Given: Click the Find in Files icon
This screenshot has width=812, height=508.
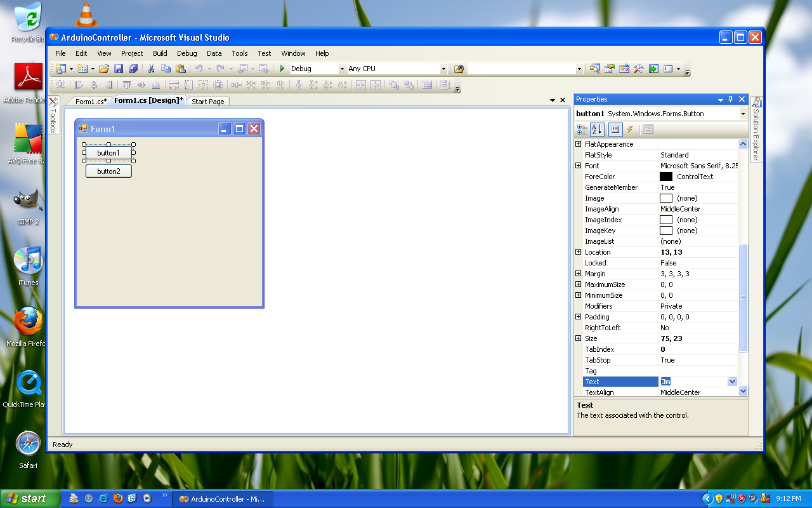Looking at the screenshot, I should pos(459,69).
